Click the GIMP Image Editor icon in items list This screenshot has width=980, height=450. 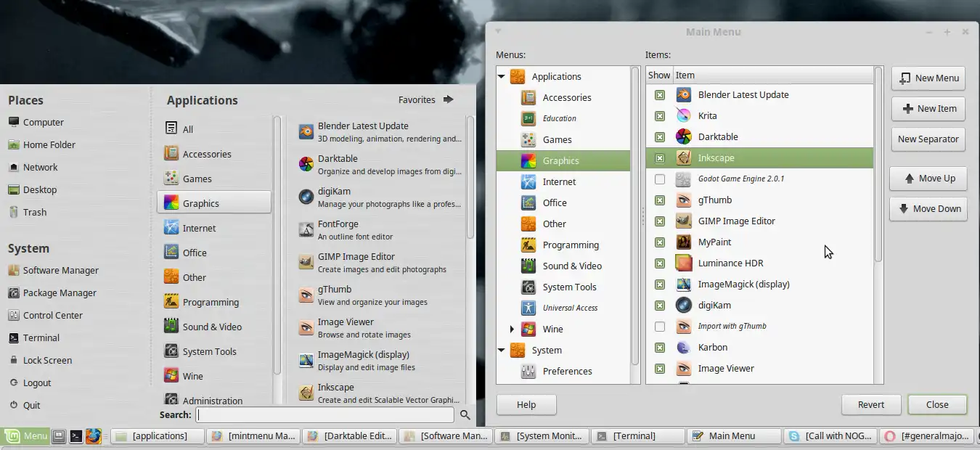(683, 221)
